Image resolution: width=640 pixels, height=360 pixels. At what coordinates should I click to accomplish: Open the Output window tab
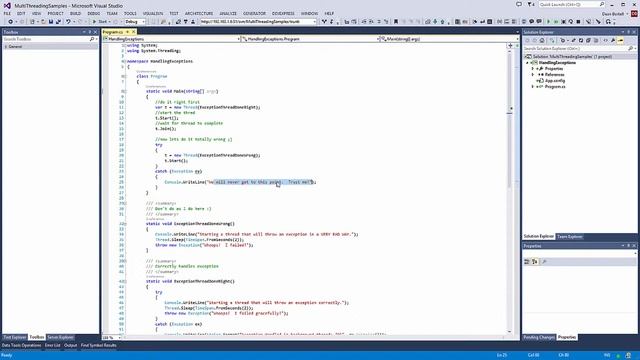[x=71, y=346]
